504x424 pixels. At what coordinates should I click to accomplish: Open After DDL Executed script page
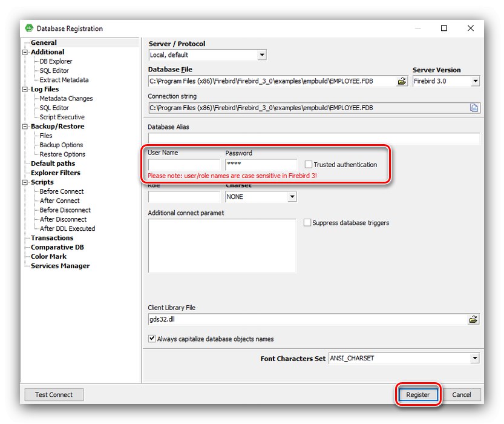(67, 229)
